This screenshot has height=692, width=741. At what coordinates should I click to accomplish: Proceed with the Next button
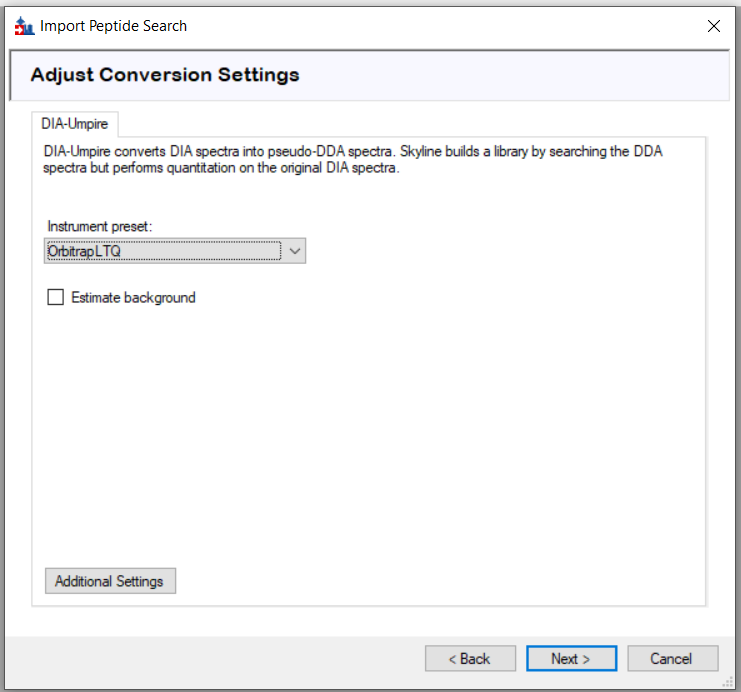[571, 658]
